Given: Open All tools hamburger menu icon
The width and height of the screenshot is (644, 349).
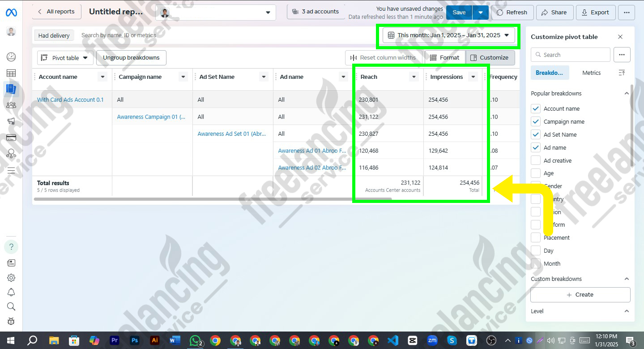Looking at the screenshot, I should click(11, 170).
